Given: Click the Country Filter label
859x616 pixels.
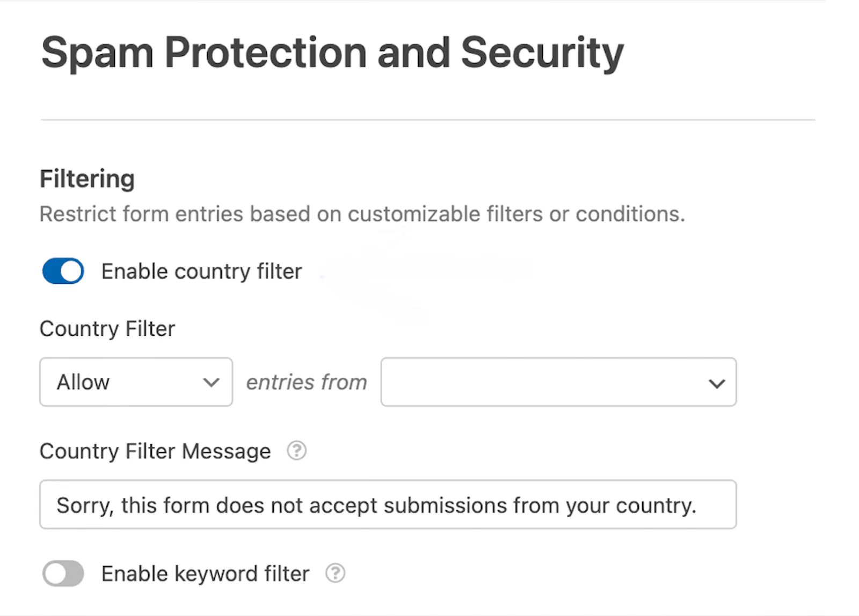Looking at the screenshot, I should pos(106,328).
